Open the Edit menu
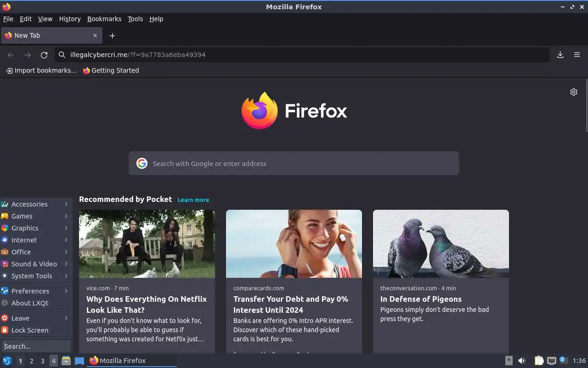Viewport: 588px width, 368px height. click(26, 19)
